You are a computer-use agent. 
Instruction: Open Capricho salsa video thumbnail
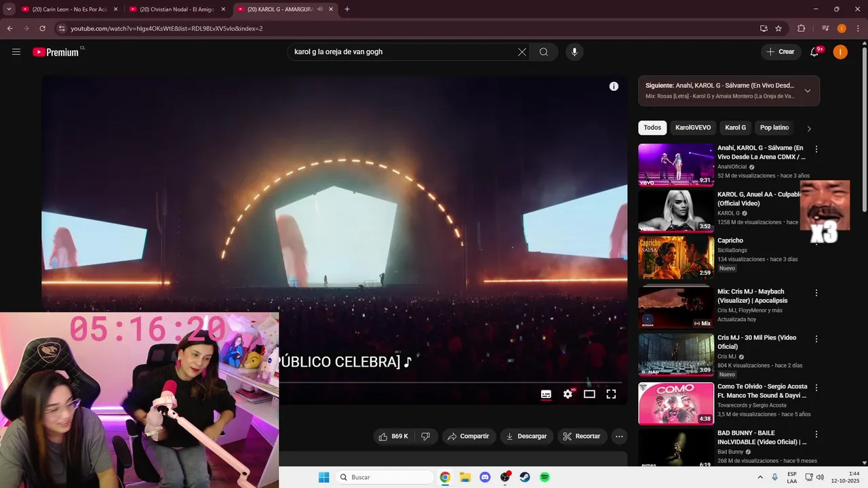(x=676, y=257)
